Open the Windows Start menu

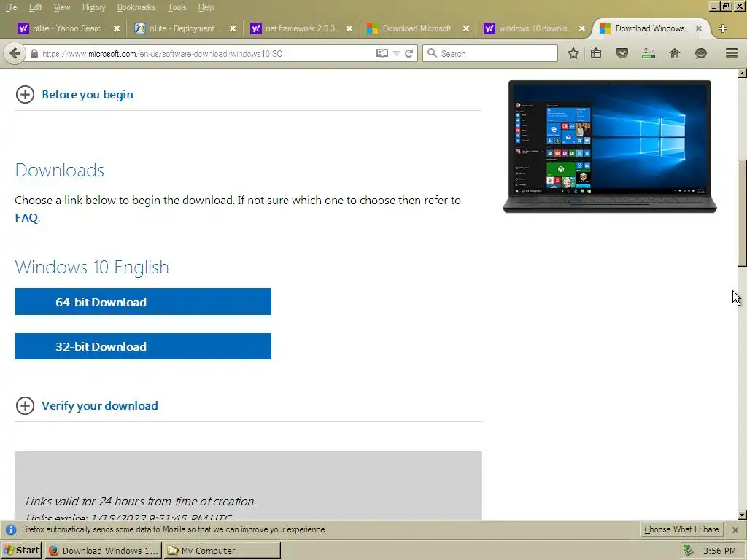(22, 551)
